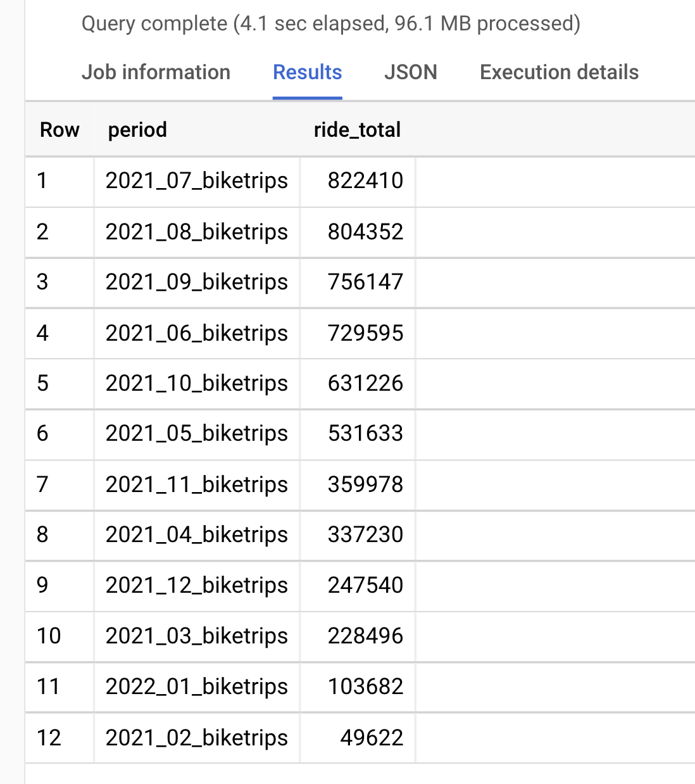The height and width of the screenshot is (784, 695).
Task: Select the 2021_06_biketrips period cell
Action: pyautogui.click(x=197, y=333)
